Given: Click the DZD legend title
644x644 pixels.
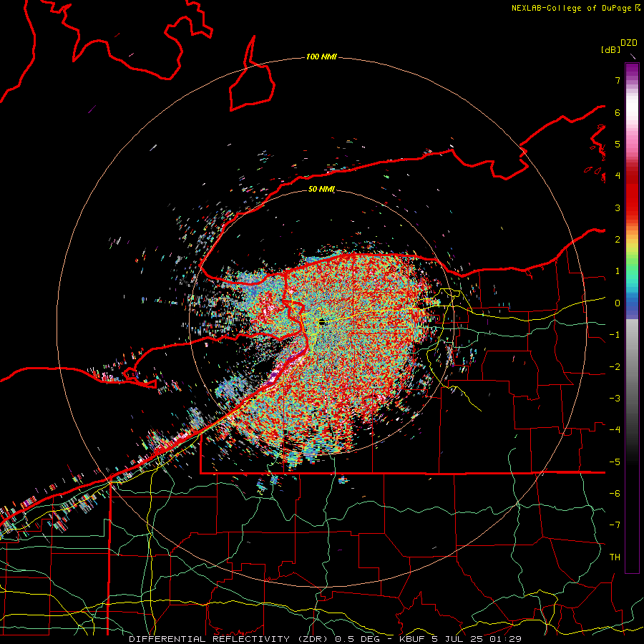Looking at the screenshot, I should pos(629,43).
